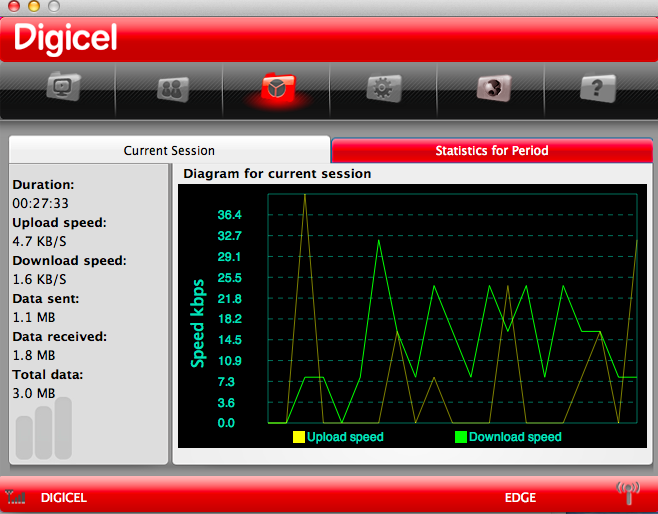Click the 0.0 axis value
658x514 pixels.
tap(226, 423)
